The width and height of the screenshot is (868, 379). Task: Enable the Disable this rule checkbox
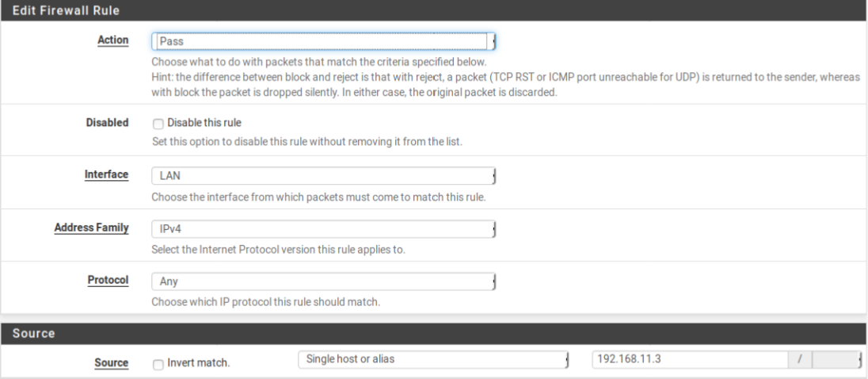pos(156,123)
